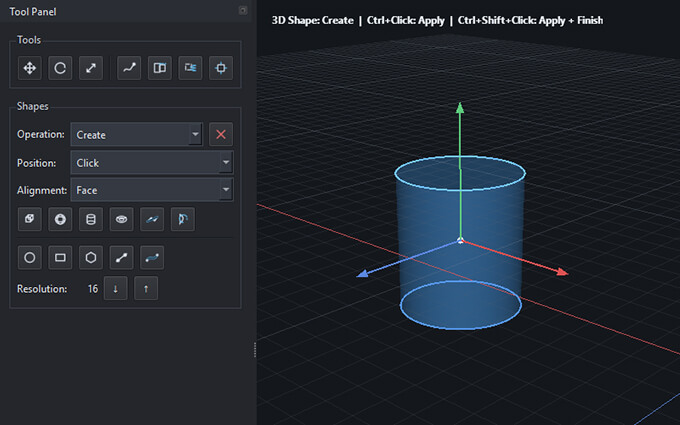Click the green Y-axis gizmo arrow
The width and height of the screenshot is (680, 425).
coord(460,108)
